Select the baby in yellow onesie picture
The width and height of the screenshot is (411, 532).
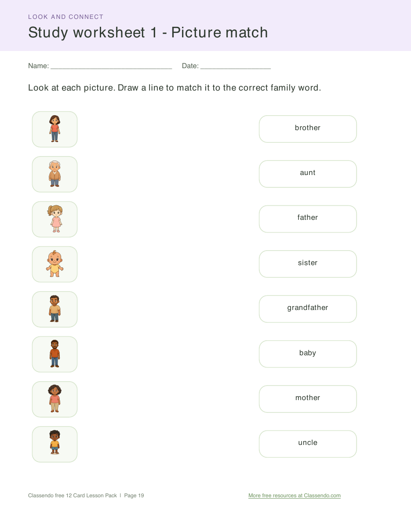point(55,264)
